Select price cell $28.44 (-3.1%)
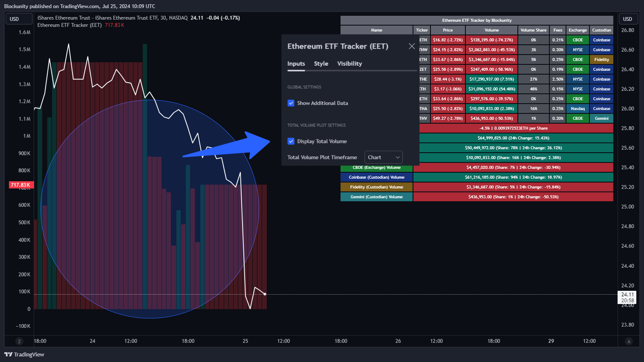Screen dimensions: 644x362 click(448, 79)
